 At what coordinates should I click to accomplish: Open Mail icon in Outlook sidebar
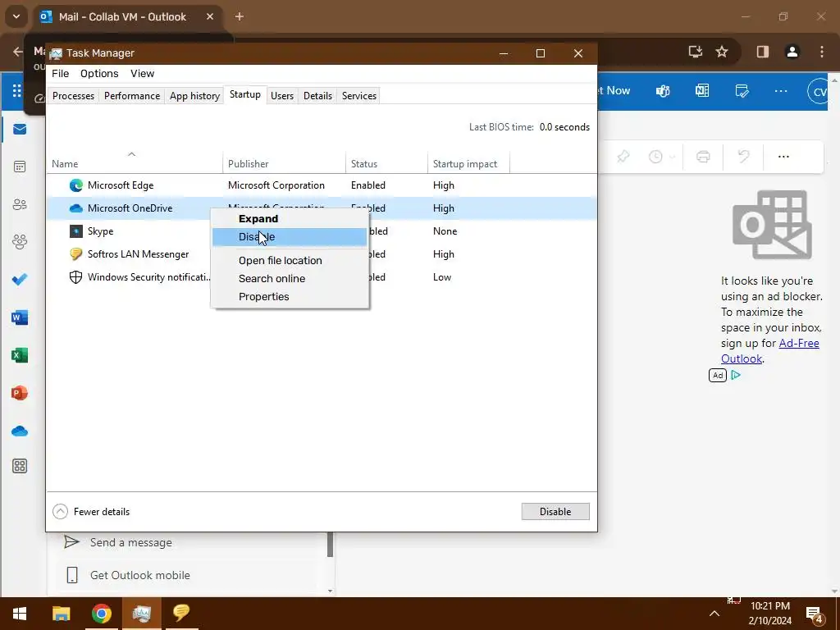tap(20, 129)
